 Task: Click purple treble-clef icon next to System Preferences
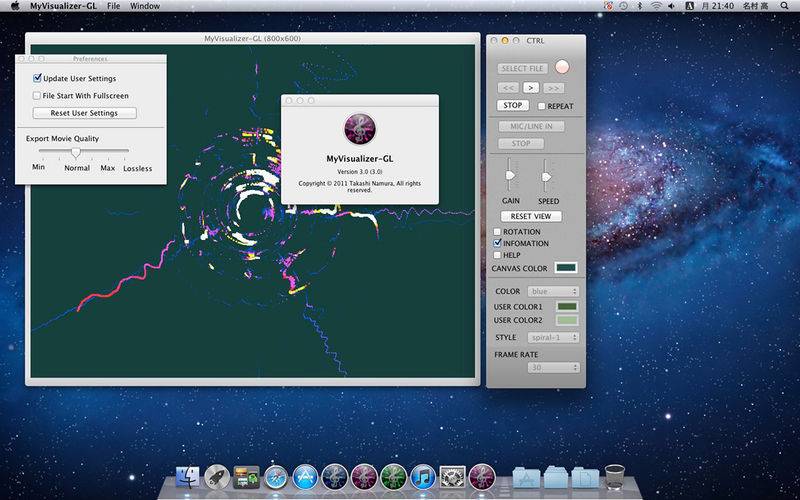pyautogui.click(x=482, y=478)
